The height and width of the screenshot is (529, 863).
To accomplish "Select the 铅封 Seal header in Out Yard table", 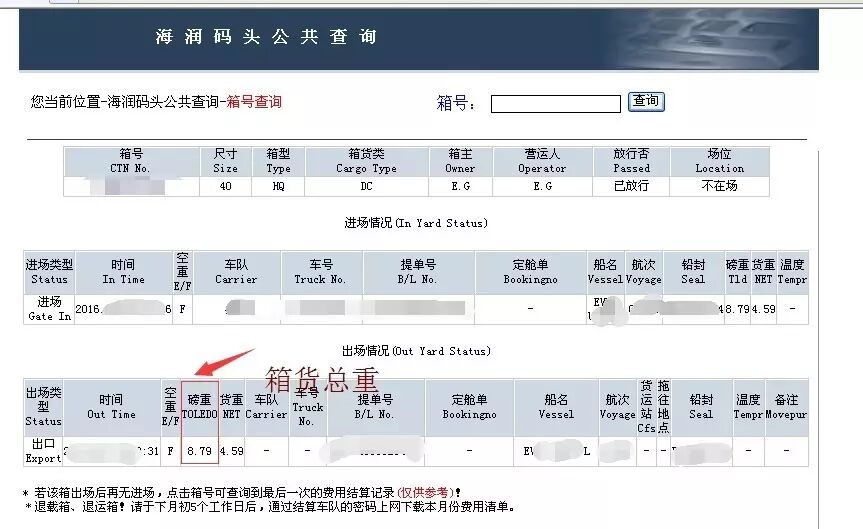I will click(x=701, y=407).
